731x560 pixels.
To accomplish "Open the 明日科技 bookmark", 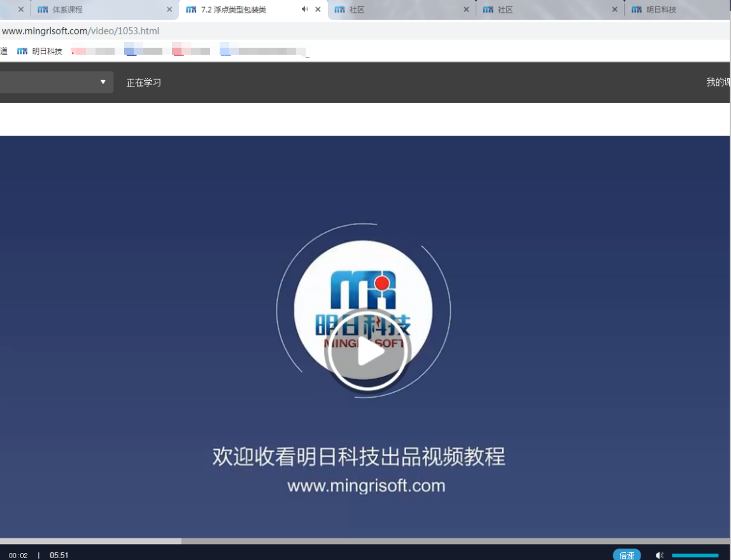I will pos(39,52).
